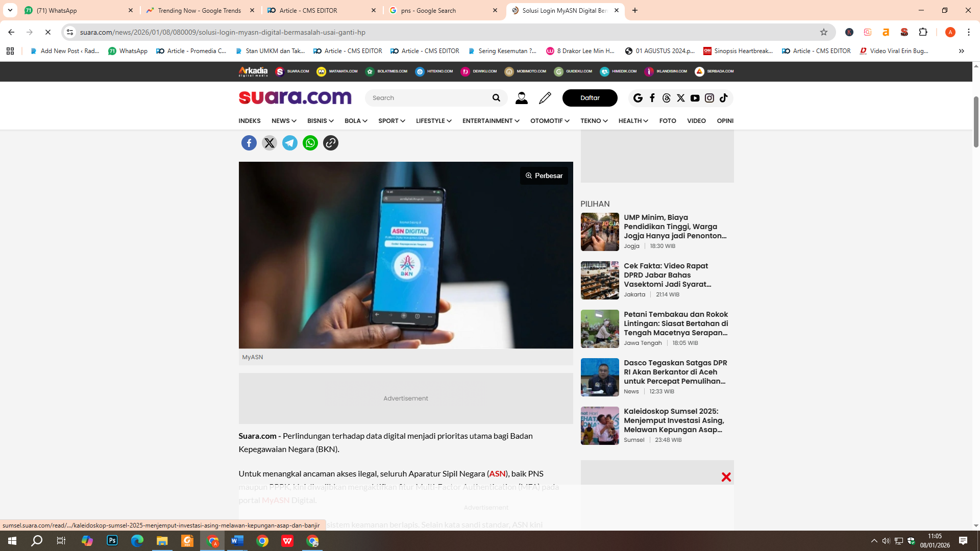Switch to the WhatsApp tab
This screenshot has width=980, height=551.
pyautogui.click(x=79, y=10)
